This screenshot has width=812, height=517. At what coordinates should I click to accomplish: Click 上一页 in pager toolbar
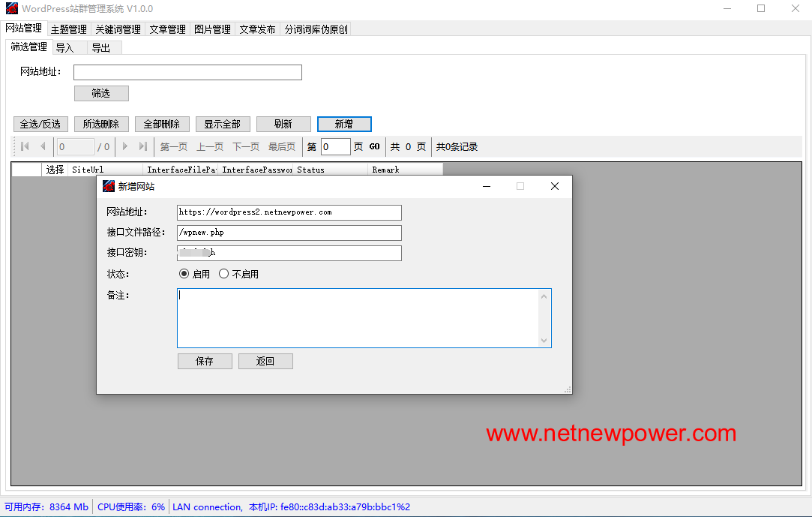210,146
